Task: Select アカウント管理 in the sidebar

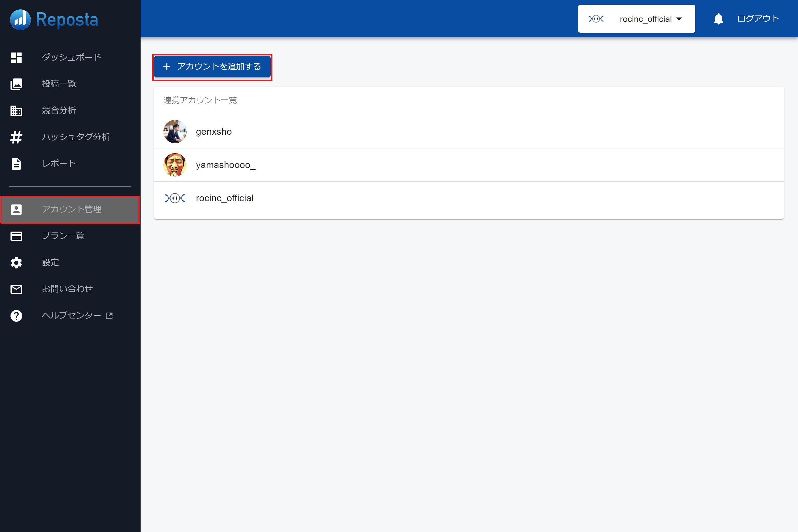Action: (x=70, y=209)
